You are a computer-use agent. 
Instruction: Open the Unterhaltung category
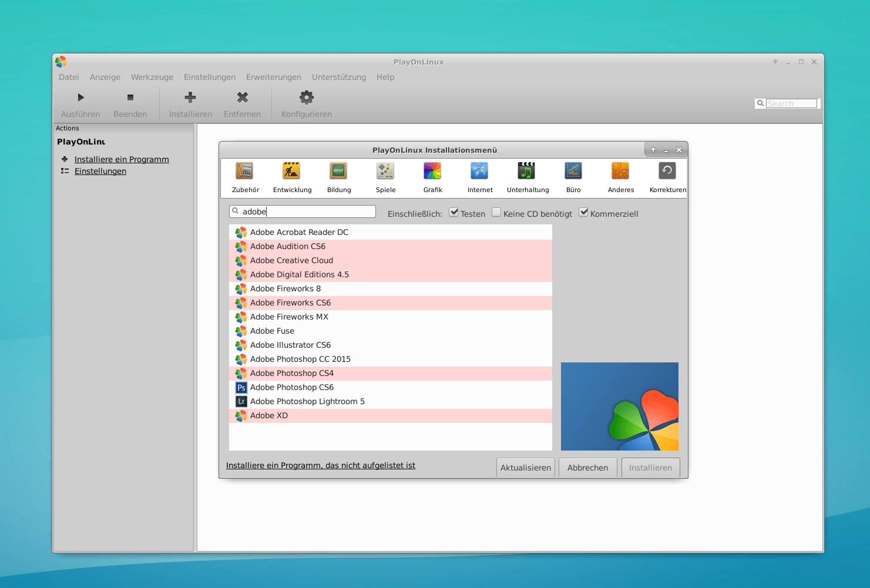pyautogui.click(x=528, y=177)
